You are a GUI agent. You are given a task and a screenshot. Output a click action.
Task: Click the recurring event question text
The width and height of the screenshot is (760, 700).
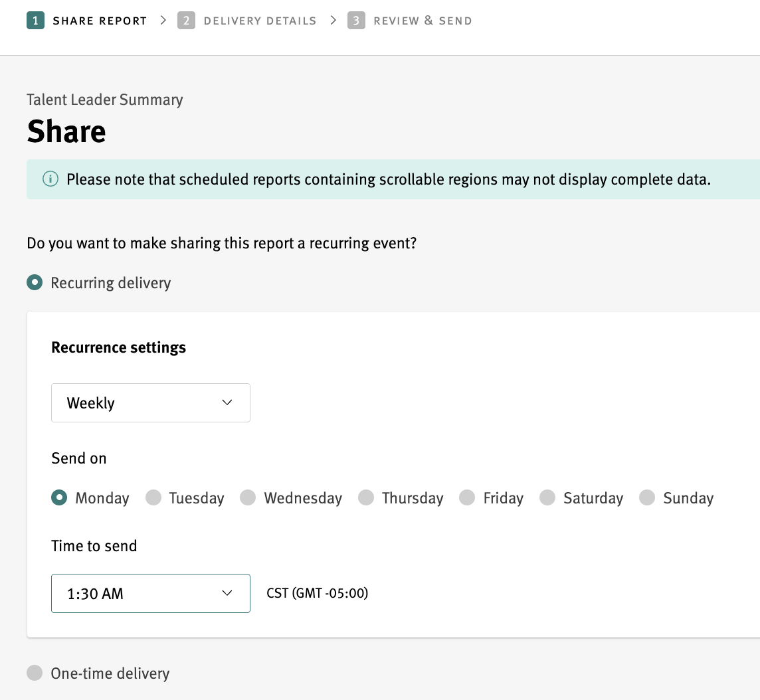pyautogui.click(x=221, y=243)
